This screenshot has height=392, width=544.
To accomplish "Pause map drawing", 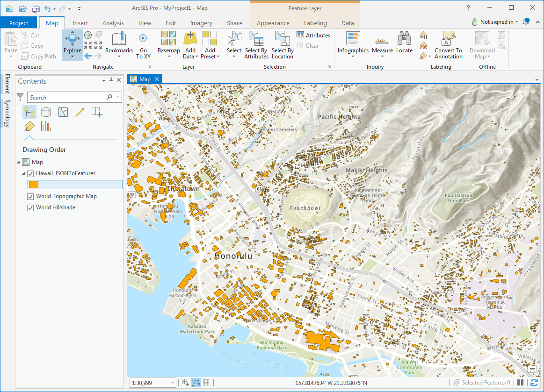I will click(521, 383).
